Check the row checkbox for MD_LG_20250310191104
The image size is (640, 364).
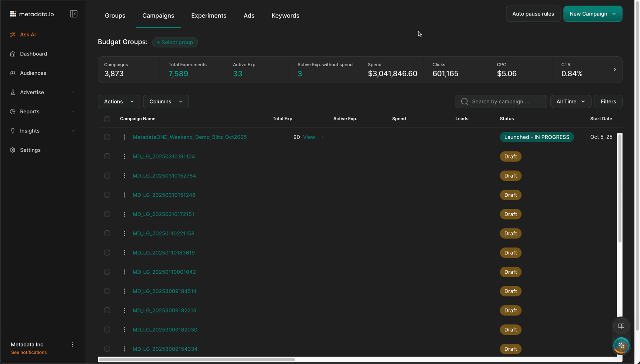pyautogui.click(x=107, y=156)
